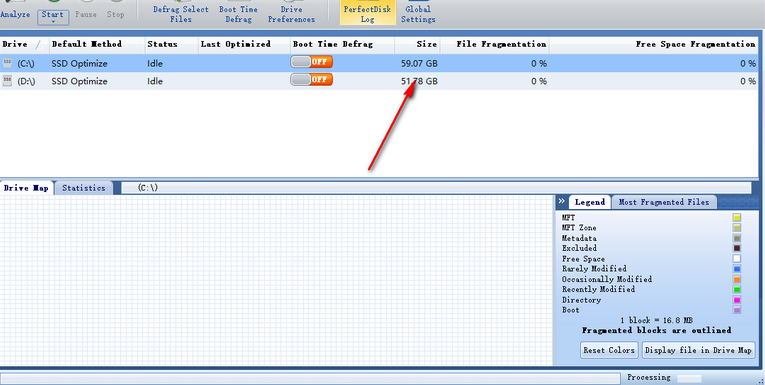This screenshot has height=385, width=765.
Task: Sort by the Drive column header
Action: pyautogui.click(x=24, y=44)
